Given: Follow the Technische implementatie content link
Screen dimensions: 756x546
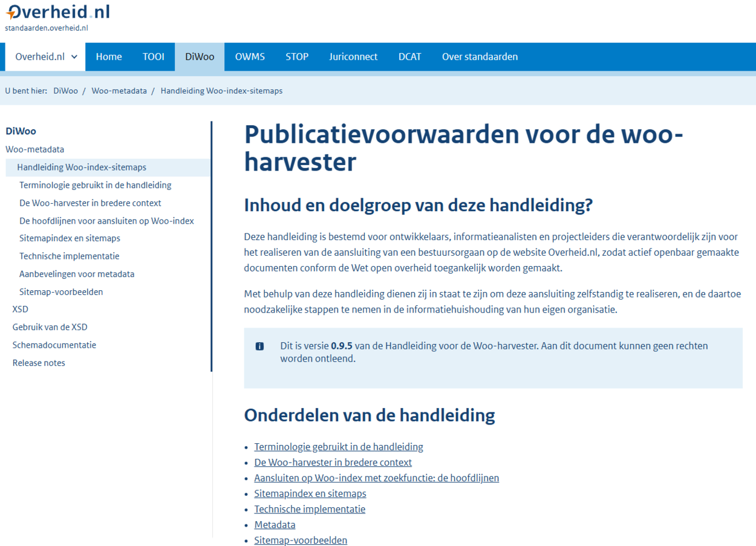Looking at the screenshot, I should point(310,509).
